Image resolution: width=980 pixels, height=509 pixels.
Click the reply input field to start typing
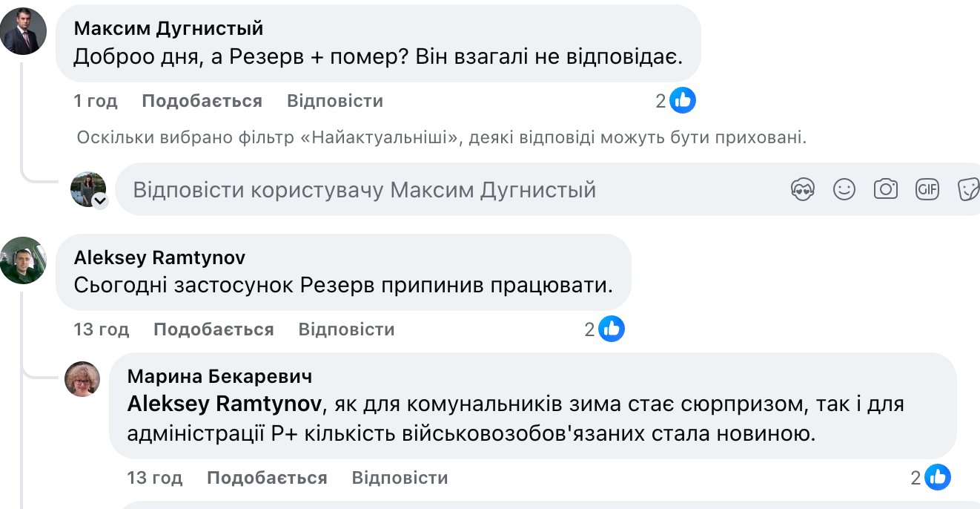coord(371,190)
